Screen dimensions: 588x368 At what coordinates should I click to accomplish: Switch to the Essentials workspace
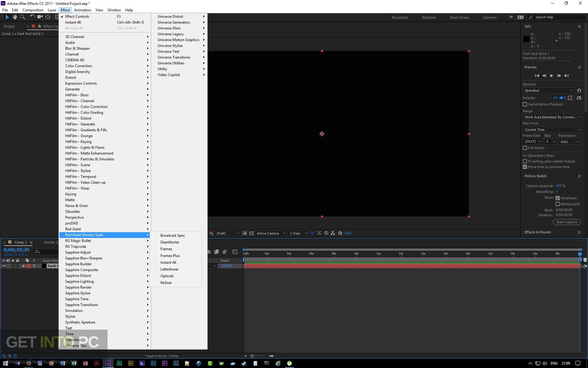click(x=400, y=17)
